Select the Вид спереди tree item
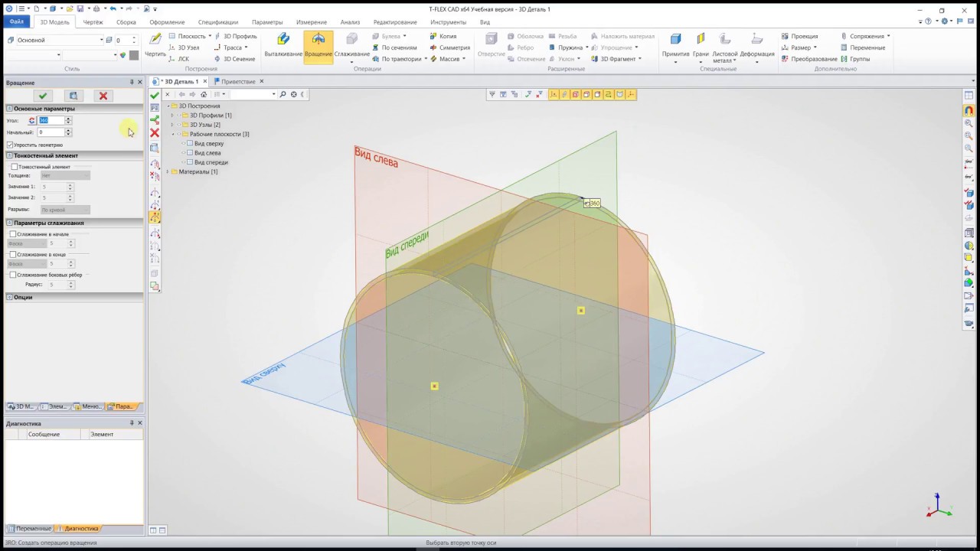The image size is (980, 551). click(211, 162)
